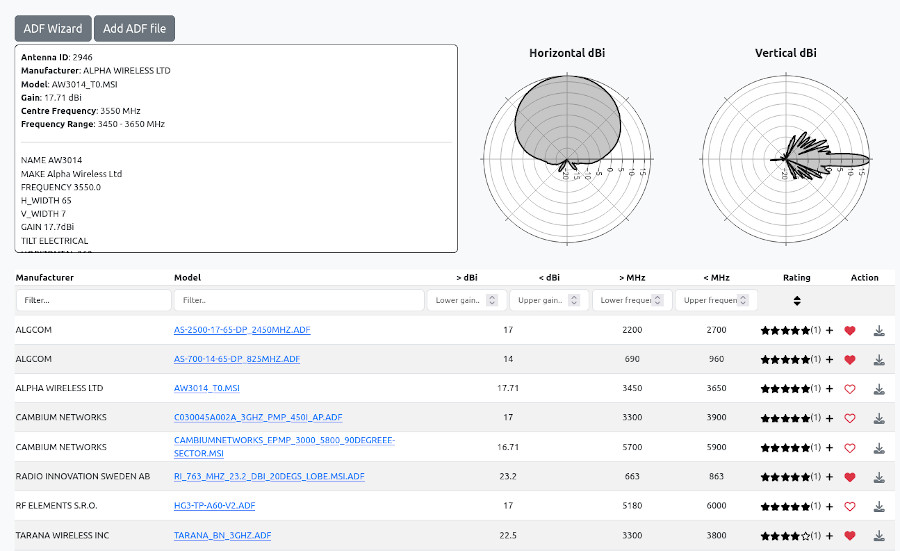The image size is (900, 551).
Task: Sort by the Model column header
Action: (187, 277)
